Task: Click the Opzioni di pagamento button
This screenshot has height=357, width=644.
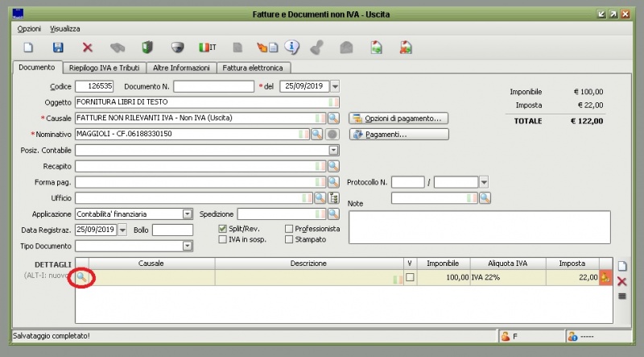Action: [x=398, y=118]
